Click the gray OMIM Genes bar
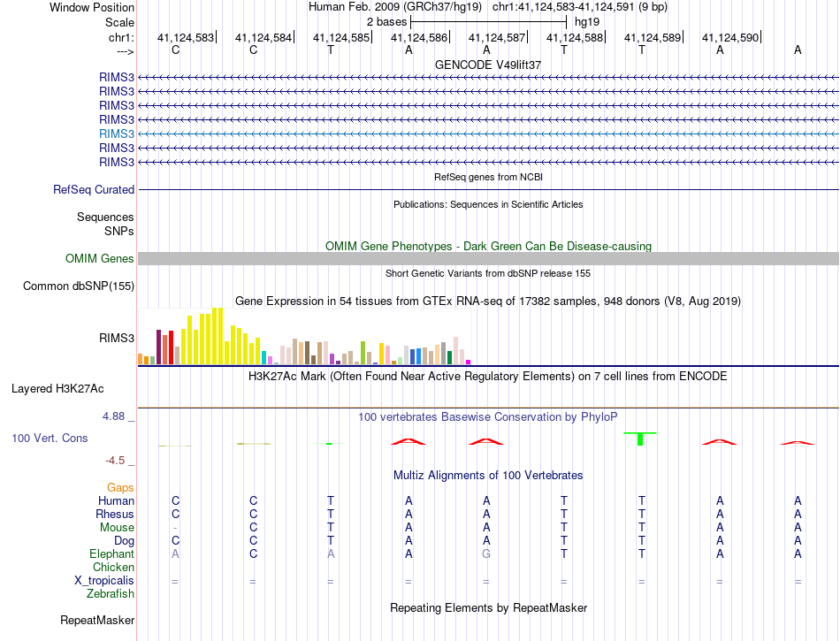This screenshot has width=840, height=641. (488, 258)
